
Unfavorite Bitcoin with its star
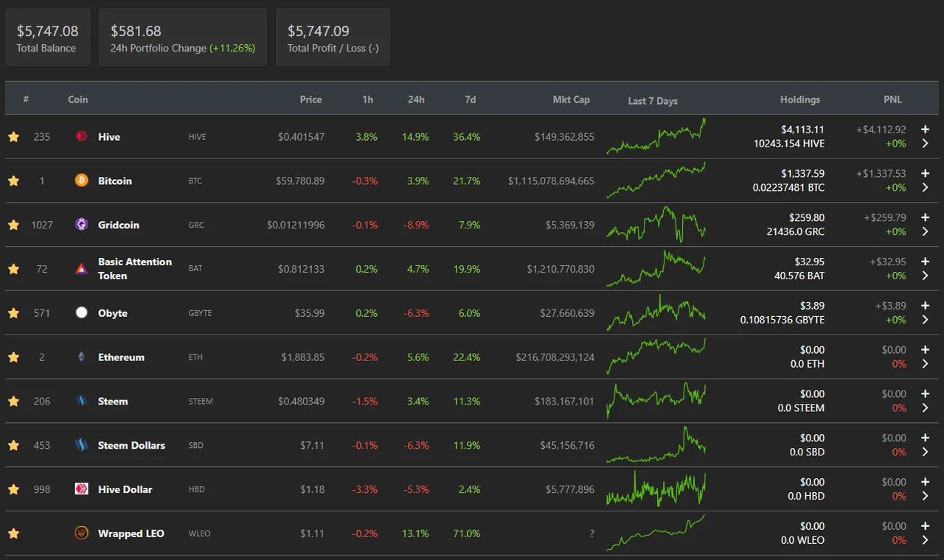[13, 181]
